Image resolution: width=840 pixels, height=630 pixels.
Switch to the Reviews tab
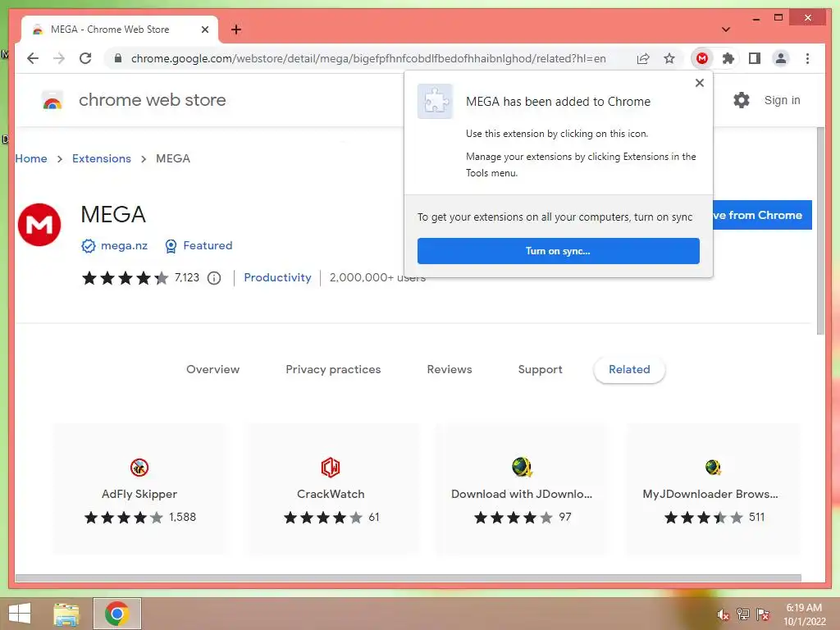pyautogui.click(x=450, y=370)
